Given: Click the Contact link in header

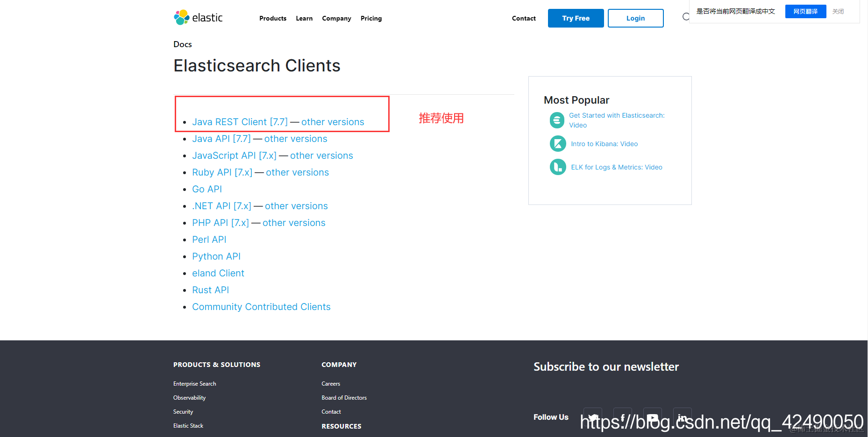Looking at the screenshot, I should coord(524,18).
